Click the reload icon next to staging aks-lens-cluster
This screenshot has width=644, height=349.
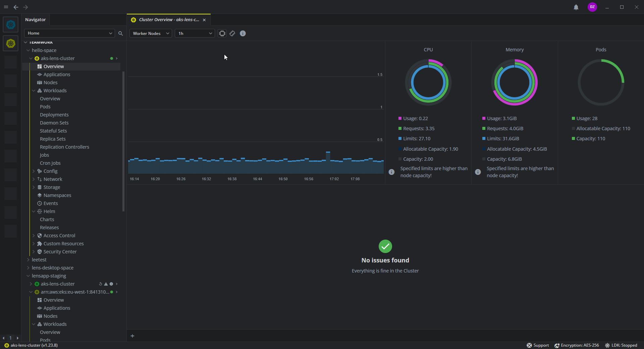tap(101, 284)
